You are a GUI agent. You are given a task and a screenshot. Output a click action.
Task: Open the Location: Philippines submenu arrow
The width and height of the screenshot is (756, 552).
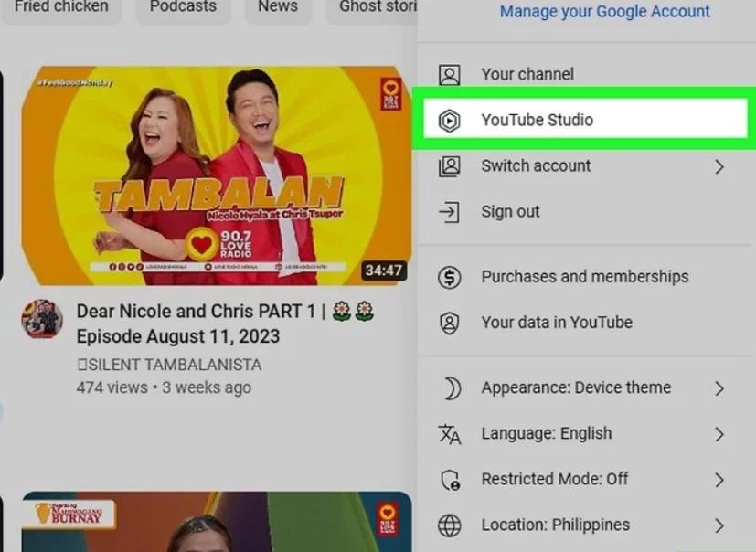point(719,525)
